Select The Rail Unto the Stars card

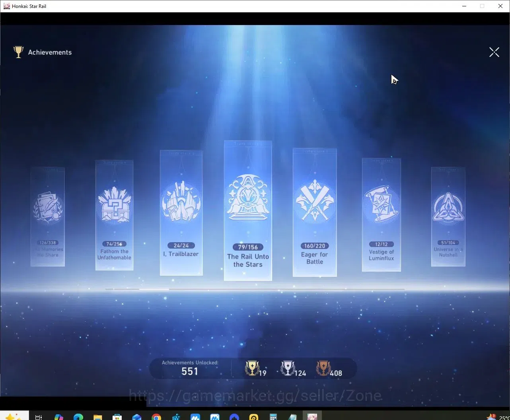point(248,211)
